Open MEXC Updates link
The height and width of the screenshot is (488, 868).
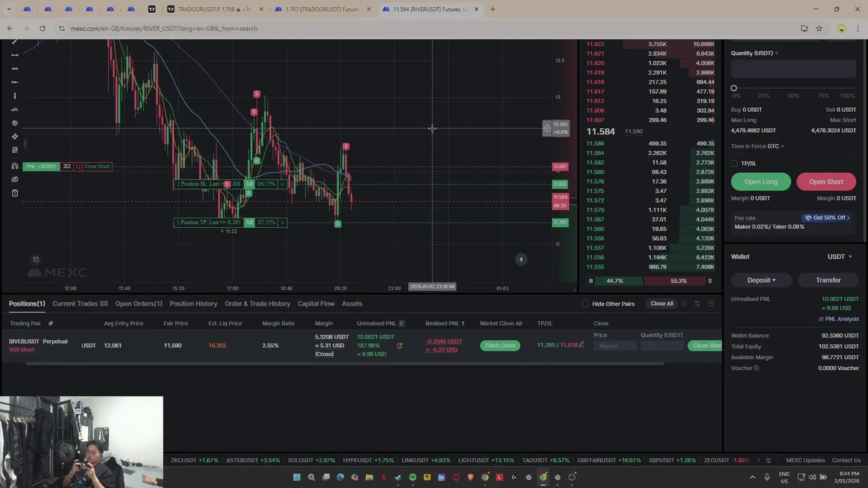point(806,460)
